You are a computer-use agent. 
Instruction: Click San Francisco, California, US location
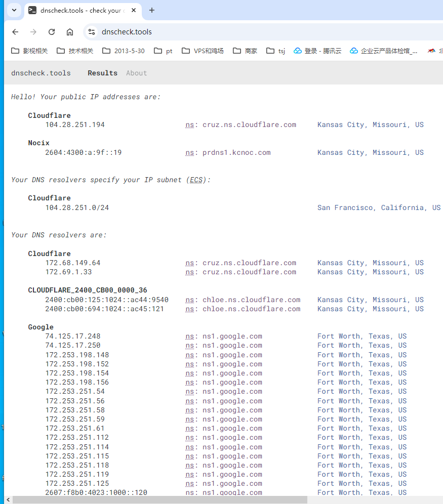379,207
